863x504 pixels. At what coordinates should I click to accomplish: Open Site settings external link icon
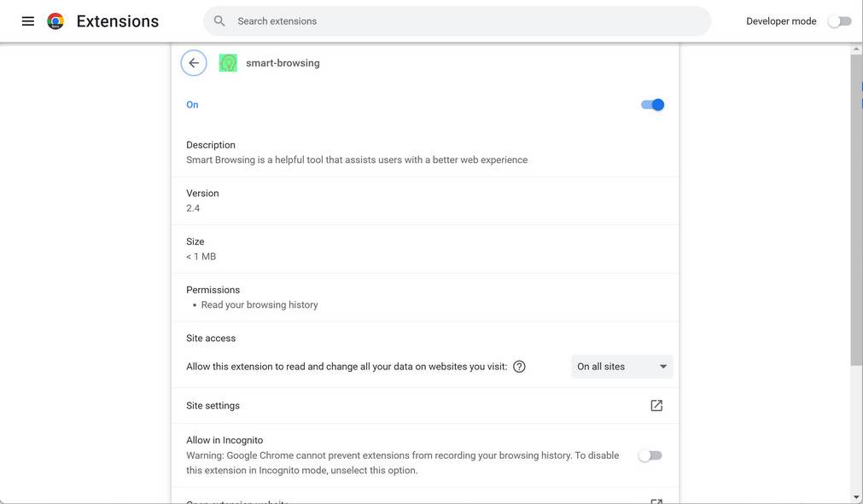(x=656, y=406)
